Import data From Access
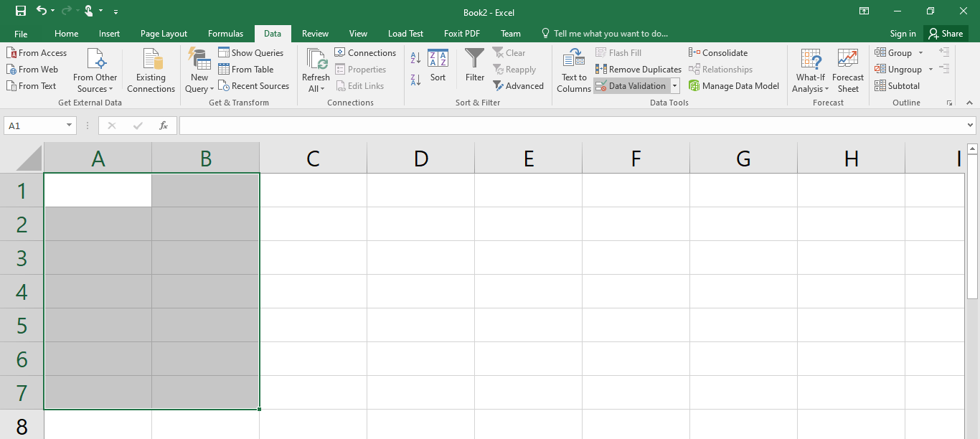The height and width of the screenshot is (439, 980). point(37,53)
